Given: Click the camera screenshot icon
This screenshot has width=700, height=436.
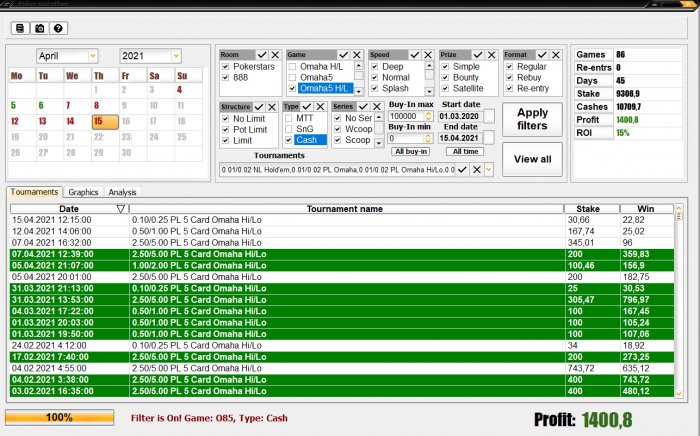Looking at the screenshot, I should click(x=40, y=29).
